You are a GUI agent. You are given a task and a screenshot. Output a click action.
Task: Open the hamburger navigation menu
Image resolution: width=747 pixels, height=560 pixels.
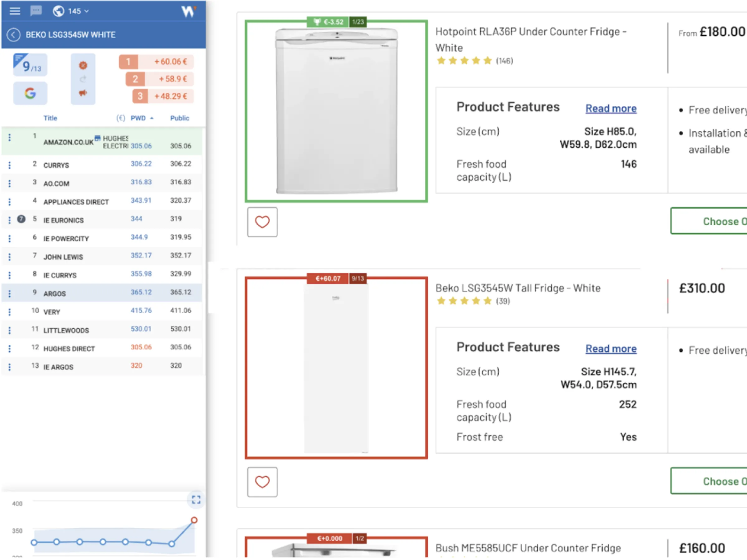15,11
